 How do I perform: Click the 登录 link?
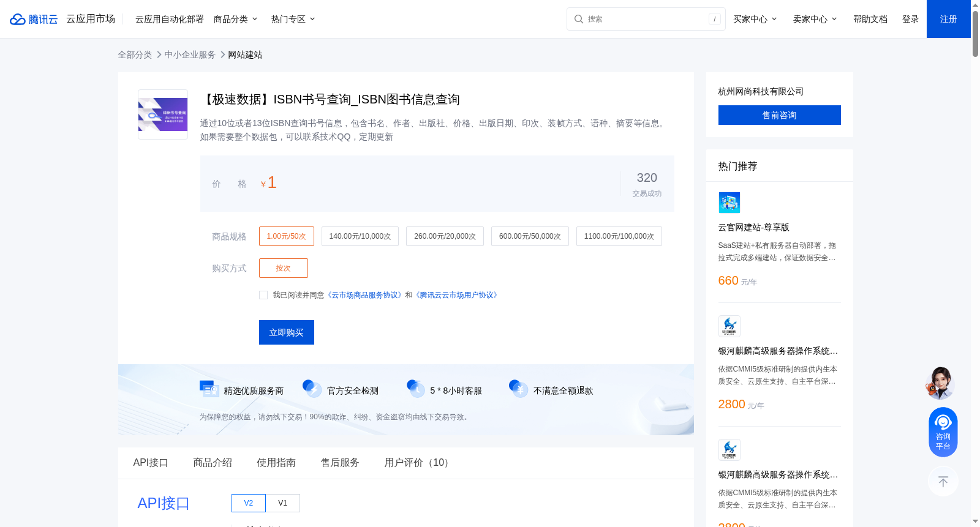pyautogui.click(x=911, y=19)
